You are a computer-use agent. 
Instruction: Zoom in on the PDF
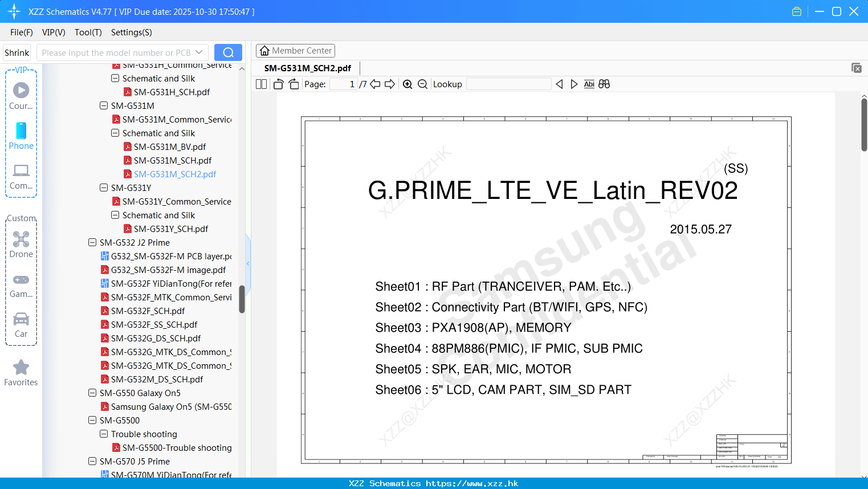pos(407,84)
